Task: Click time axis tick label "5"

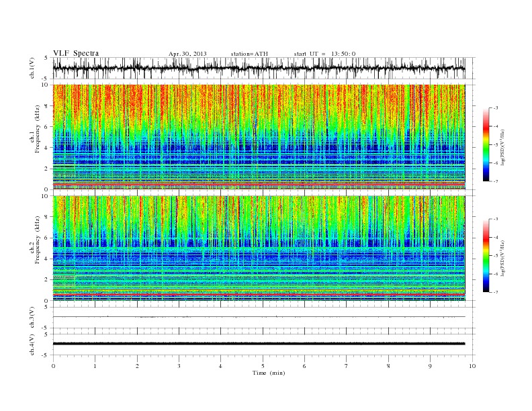Action: pos(263,366)
